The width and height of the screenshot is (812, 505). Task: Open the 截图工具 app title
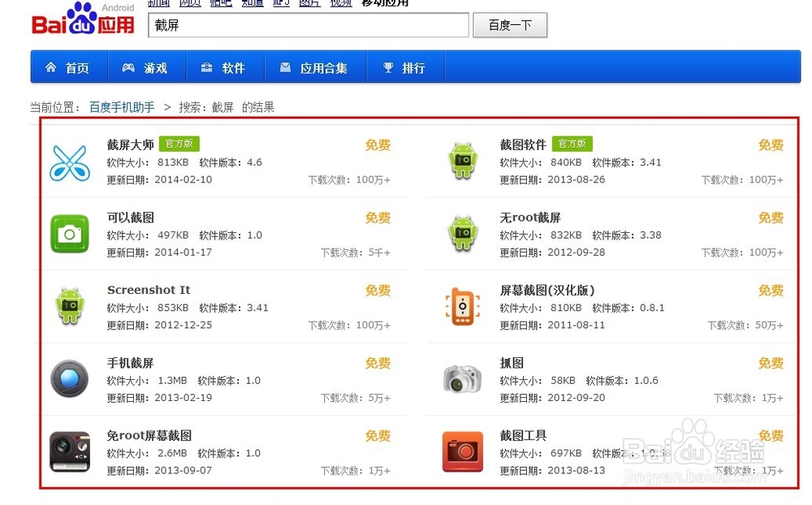(x=523, y=436)
